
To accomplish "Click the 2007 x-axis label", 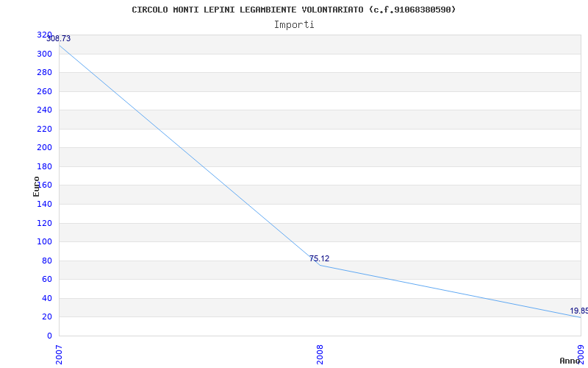I will click(x=59, y=355).
